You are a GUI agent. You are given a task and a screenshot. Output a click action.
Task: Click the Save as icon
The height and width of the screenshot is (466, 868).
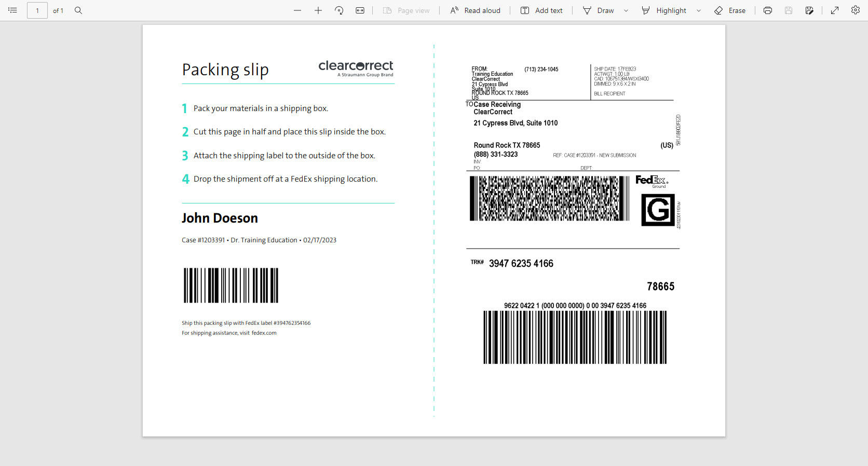[x=809, y=10]
